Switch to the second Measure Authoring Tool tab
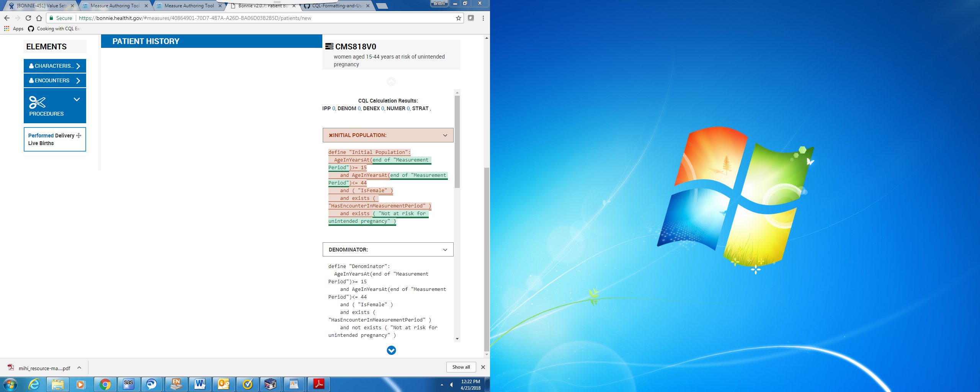Viewport: 980px width, 392px height. 189,6
